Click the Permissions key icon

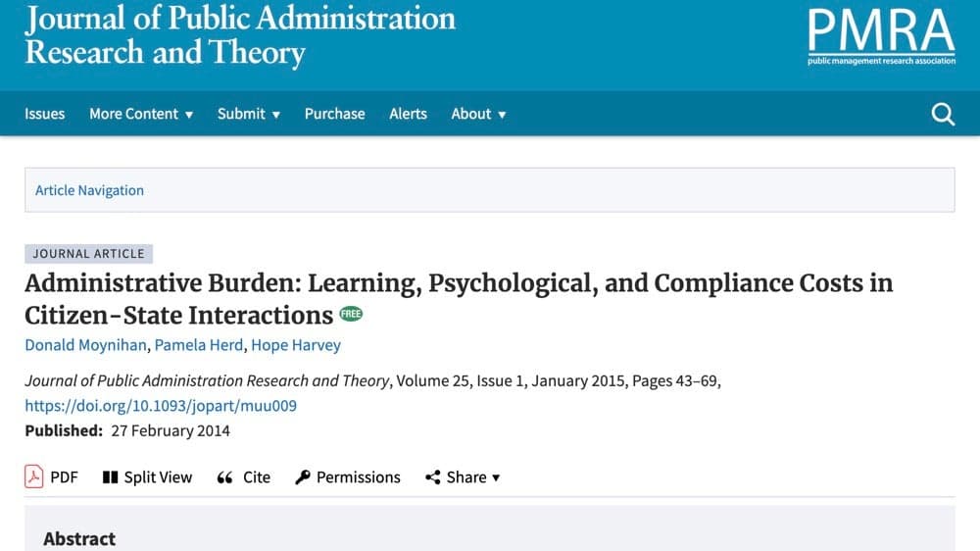pyautogui.click(x=303, y=477)
